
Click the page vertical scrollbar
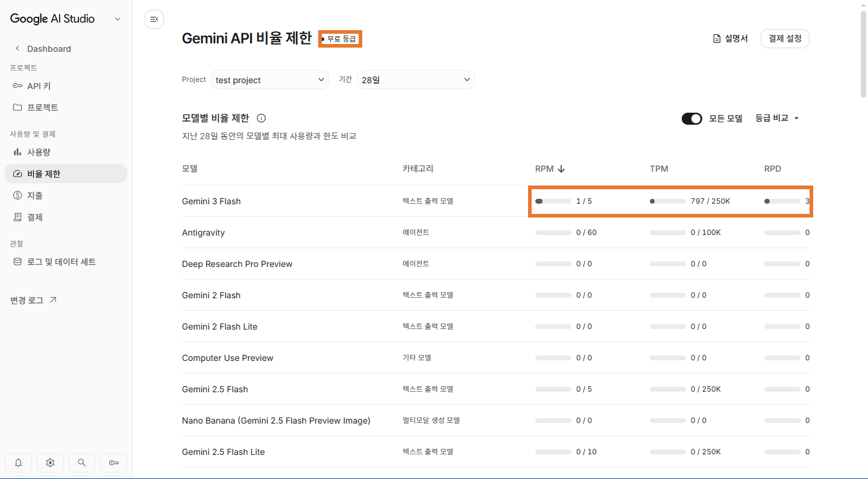[x=863, y=54]
